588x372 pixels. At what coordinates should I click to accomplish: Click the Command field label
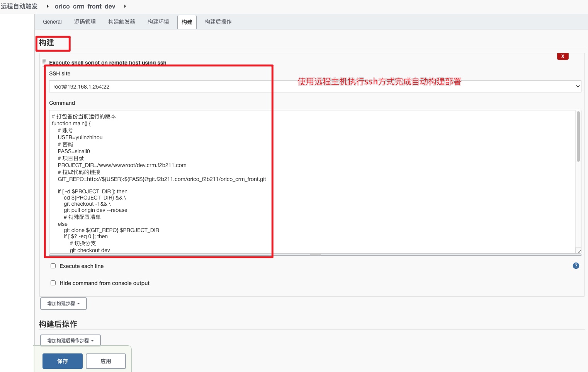point(62,103)
